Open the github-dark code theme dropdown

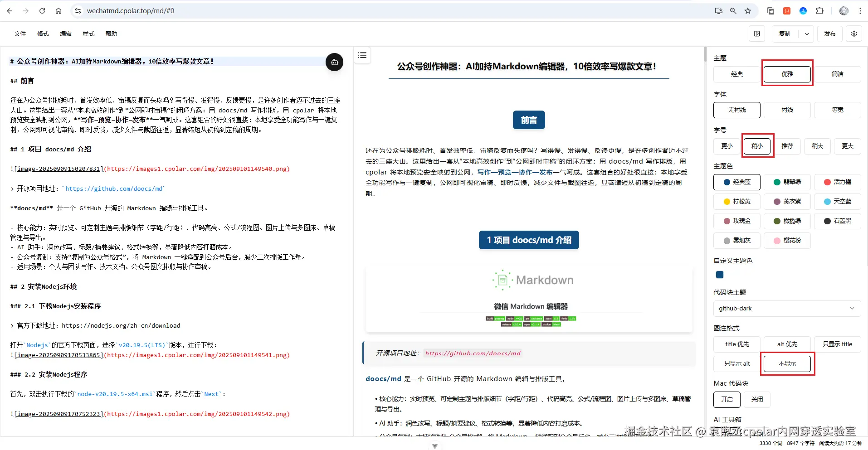coord(787,309)
